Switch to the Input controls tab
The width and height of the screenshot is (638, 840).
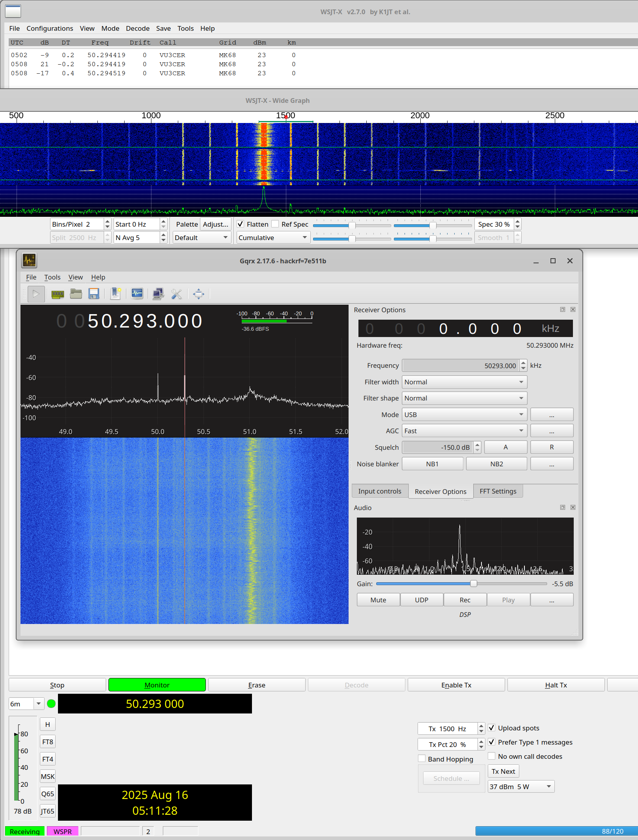click(x=380, y=491)
